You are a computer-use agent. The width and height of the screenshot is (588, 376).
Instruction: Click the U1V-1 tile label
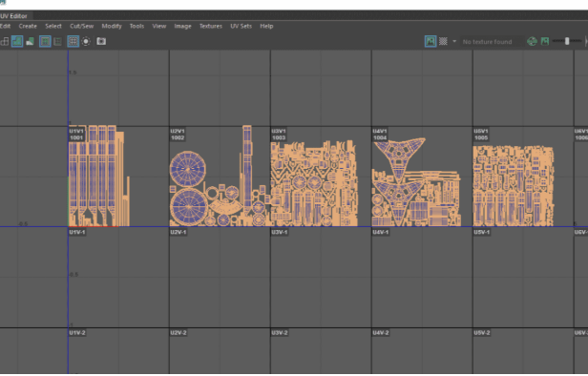click(x=77, y=233)
